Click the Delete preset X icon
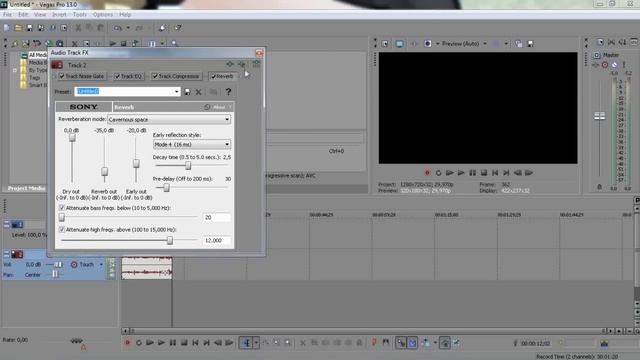Viewport: 640px width, 360px height. pos(199,92)
